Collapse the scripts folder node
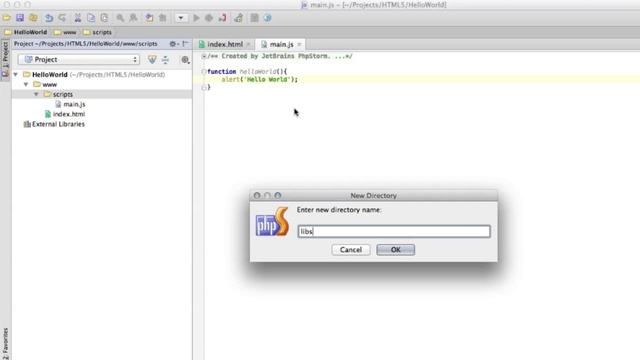 pyautogui.click(x=36, y=94)
